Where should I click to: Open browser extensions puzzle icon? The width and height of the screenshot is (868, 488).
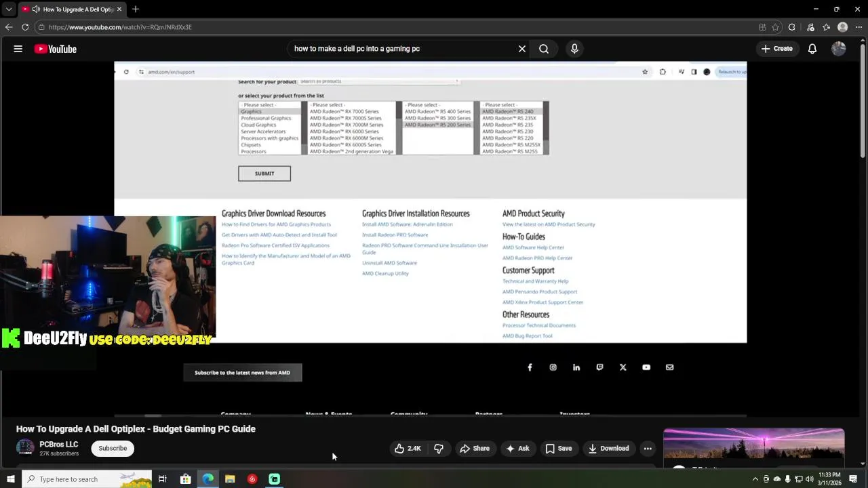792,27
